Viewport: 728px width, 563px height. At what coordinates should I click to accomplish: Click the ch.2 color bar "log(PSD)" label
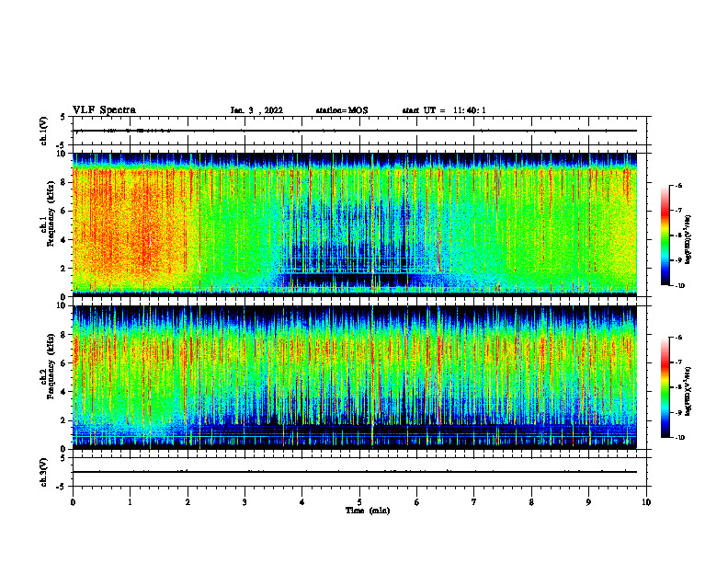(688, 392)
